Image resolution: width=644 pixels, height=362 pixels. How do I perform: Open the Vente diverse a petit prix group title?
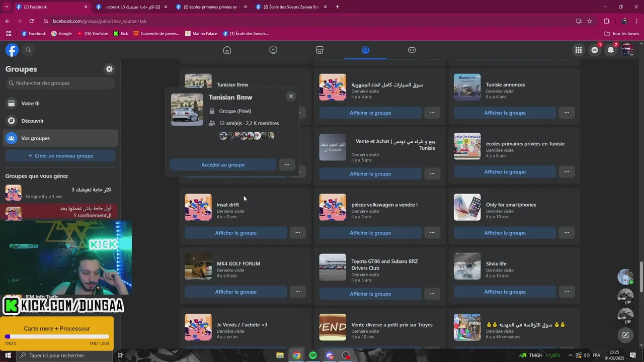tap(392, 325)
